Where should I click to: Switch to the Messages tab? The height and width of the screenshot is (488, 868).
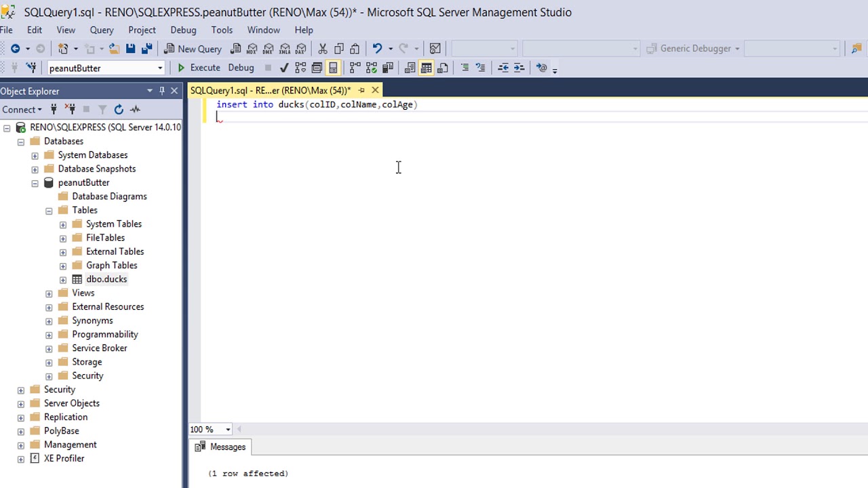pyautogui.click(x=220, y=447)
